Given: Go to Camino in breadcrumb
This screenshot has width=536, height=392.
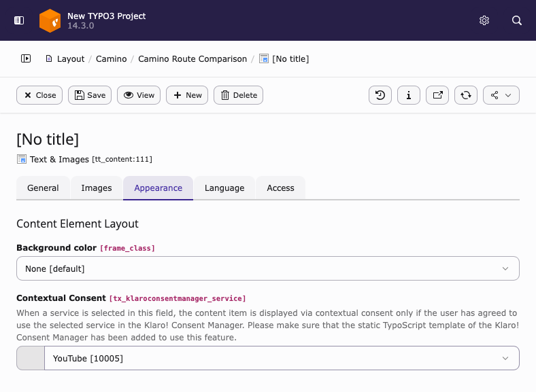Looking at the screenshot, I should point(111,58).
